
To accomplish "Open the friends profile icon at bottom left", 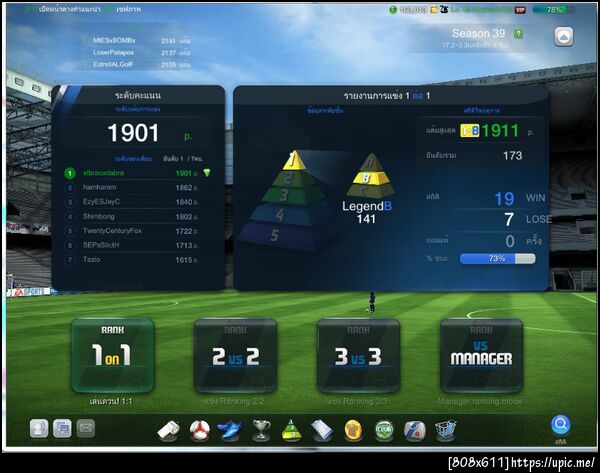I will pos(39,428).
